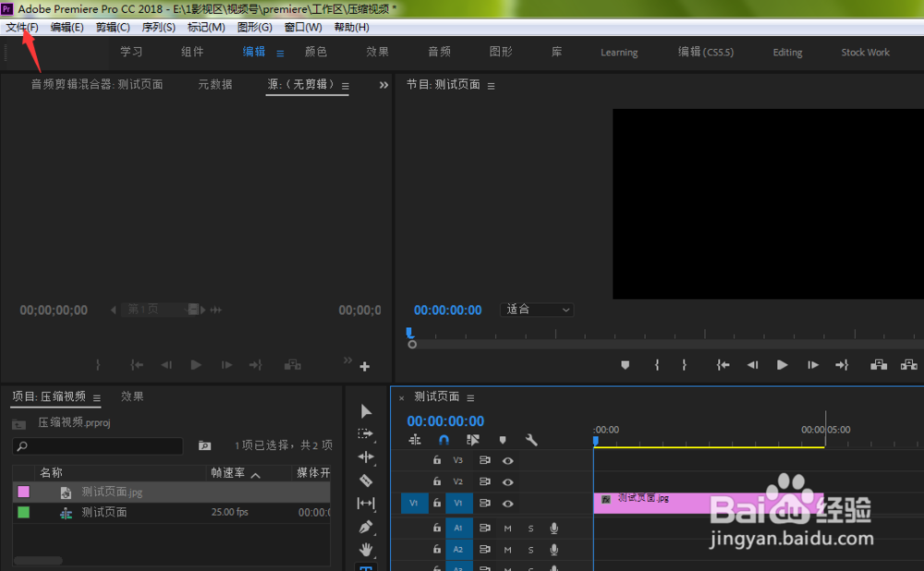Enable voice-over record on A1
The image size is (924, 571).
tap(553, 528)
